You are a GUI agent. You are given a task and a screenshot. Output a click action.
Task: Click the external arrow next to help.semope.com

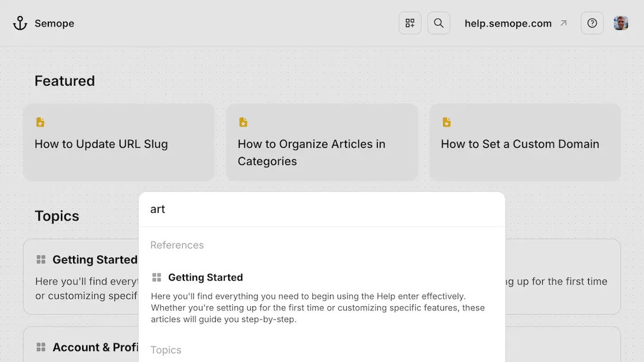pyautogui.click(x=563, y=24)
